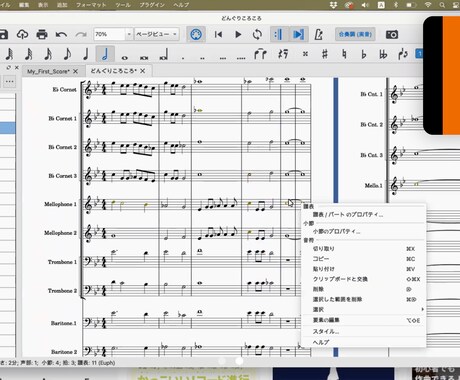Image resolution: width=460 pixels, height=380 pixels.
Task: Select the double whole note duration
Action: tap(144, 58)
